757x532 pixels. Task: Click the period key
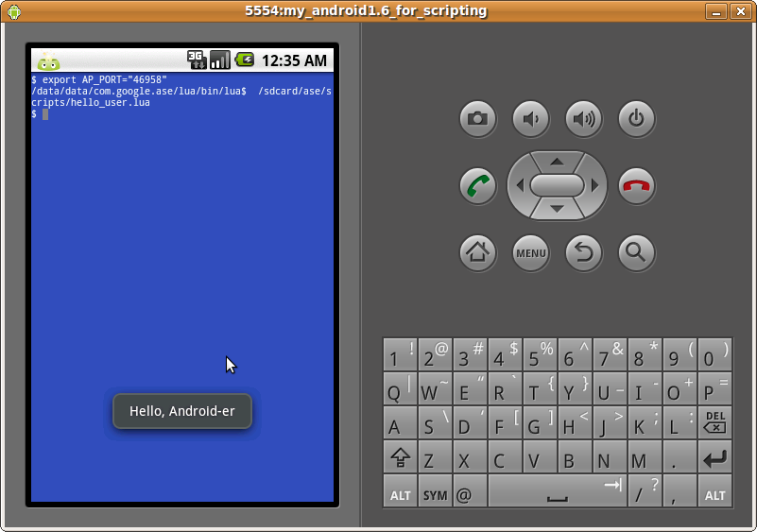click(680, 456)
